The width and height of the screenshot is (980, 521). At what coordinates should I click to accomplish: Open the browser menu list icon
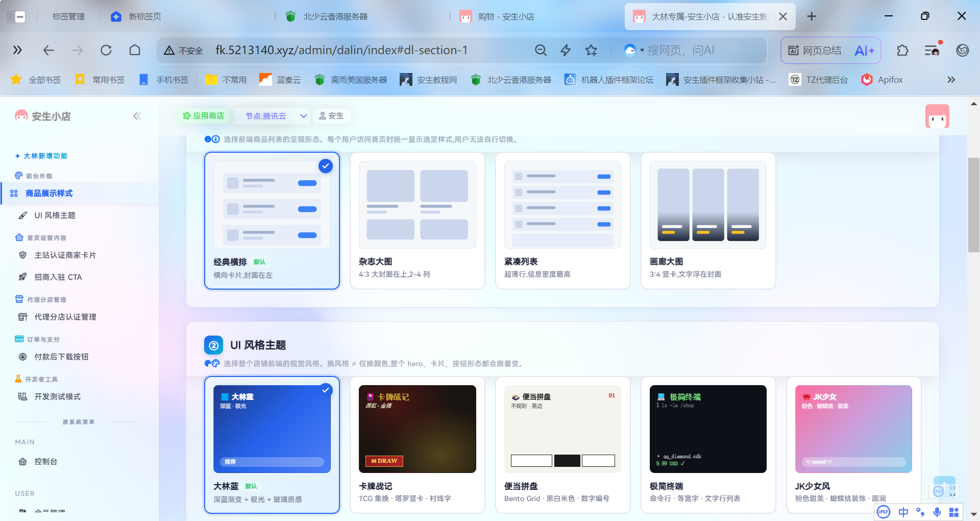(932, 50)
